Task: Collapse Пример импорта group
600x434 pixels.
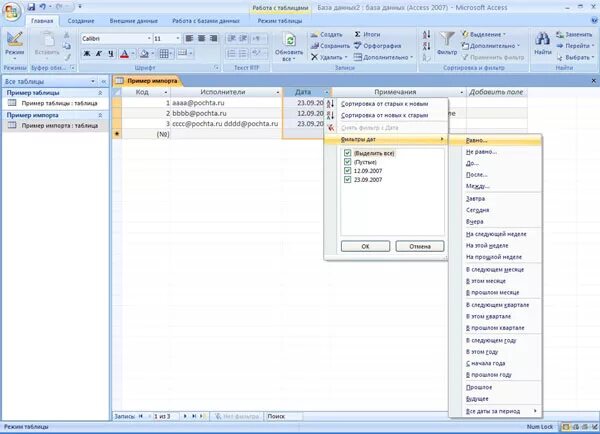Action: [100, 115]
